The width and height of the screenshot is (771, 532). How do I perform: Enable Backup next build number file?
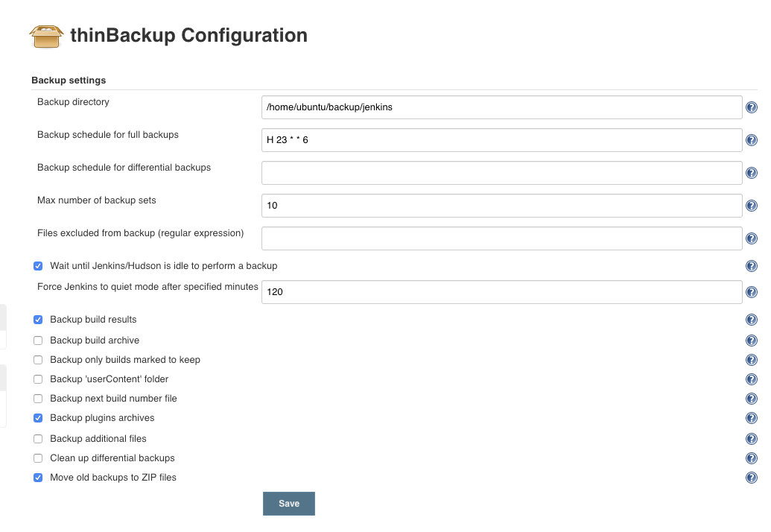pos(38,399)
